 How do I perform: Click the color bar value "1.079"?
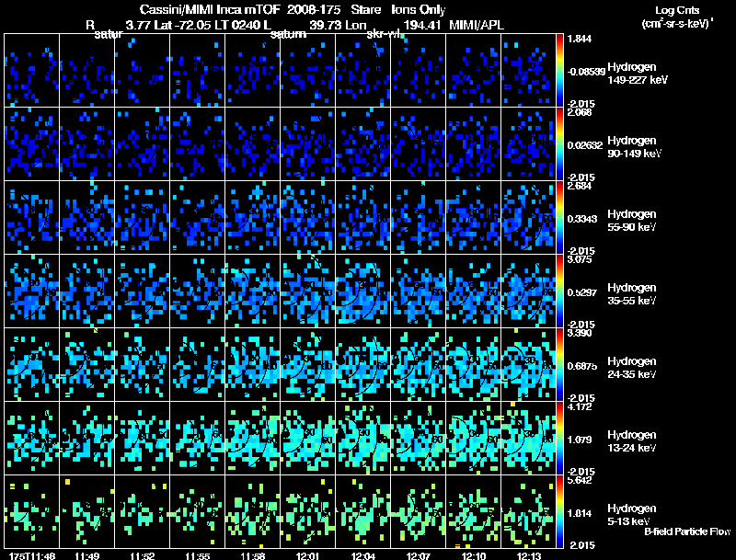click(x=580, y=440)
